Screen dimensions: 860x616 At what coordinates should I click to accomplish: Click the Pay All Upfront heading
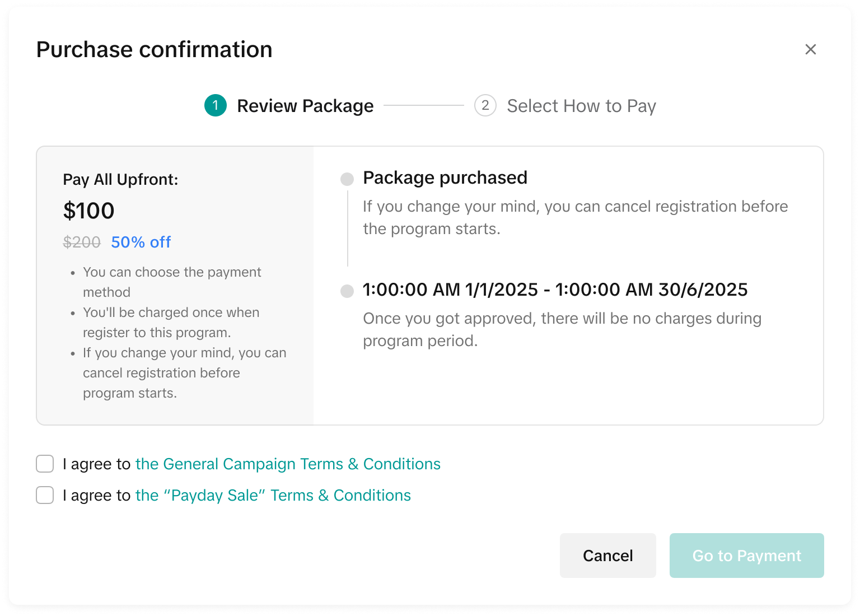click(120, 179)
